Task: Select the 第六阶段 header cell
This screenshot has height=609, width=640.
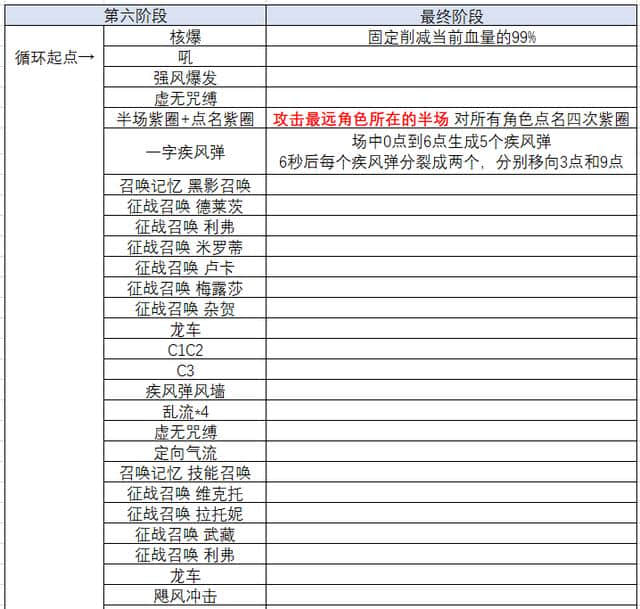Action: [135, 16]
